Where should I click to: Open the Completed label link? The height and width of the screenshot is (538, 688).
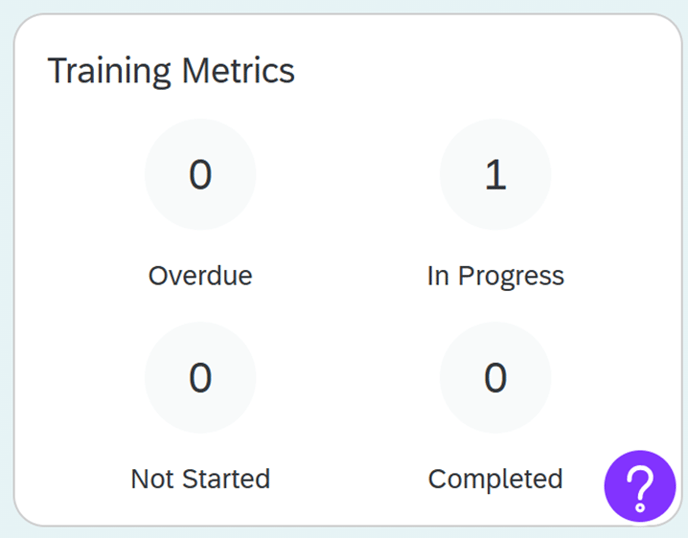click(495, 480)
